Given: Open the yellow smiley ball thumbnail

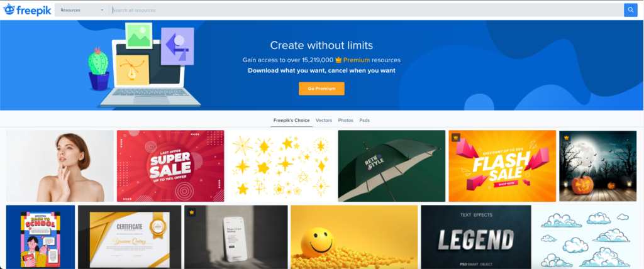Looking at the screenshot, I should pyautogui.click(x=354, y=237).
